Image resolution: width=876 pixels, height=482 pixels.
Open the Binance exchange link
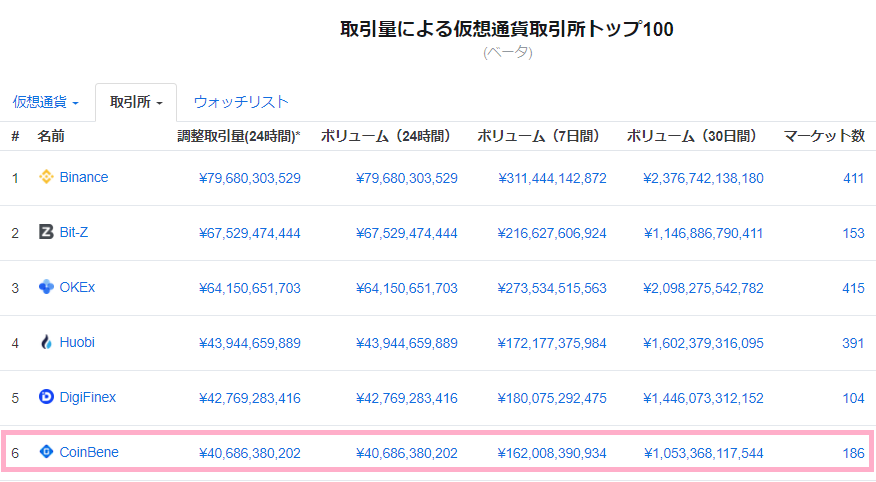click(83, 178)
